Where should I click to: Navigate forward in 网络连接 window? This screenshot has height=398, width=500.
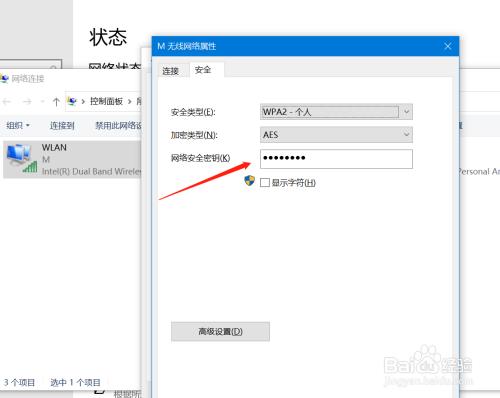(27, 101)
